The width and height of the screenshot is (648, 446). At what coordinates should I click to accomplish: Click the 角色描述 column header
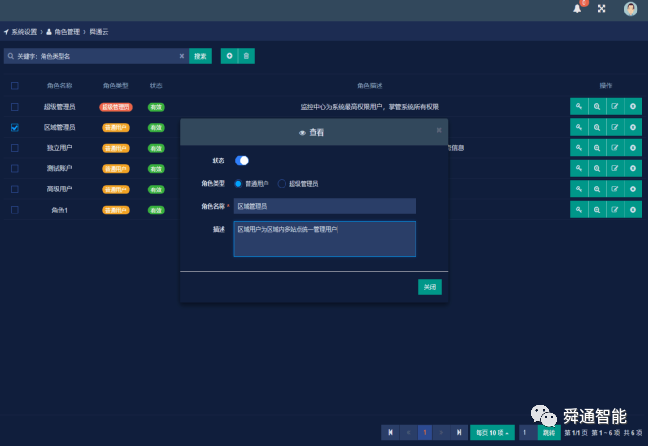click(370, 86)
